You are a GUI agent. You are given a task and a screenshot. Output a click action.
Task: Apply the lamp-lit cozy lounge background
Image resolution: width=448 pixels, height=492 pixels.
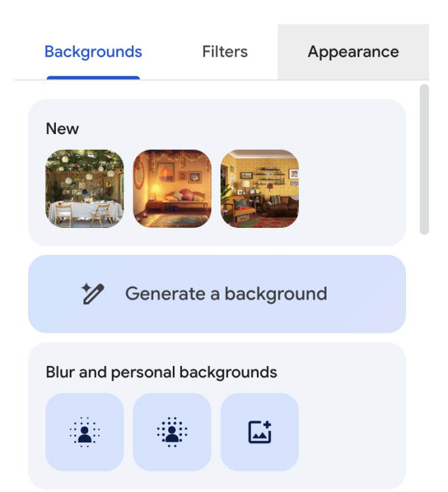[x=171, y=189]
